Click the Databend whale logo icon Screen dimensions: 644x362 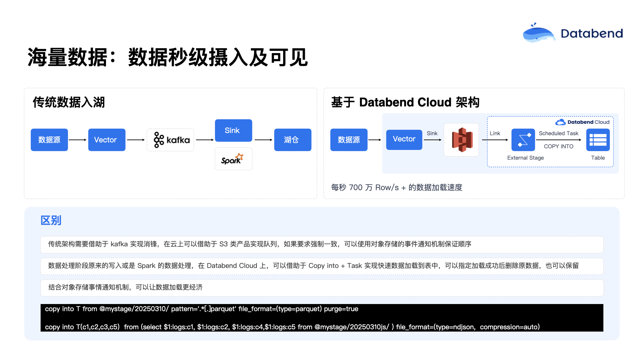[x=539, y=33]
